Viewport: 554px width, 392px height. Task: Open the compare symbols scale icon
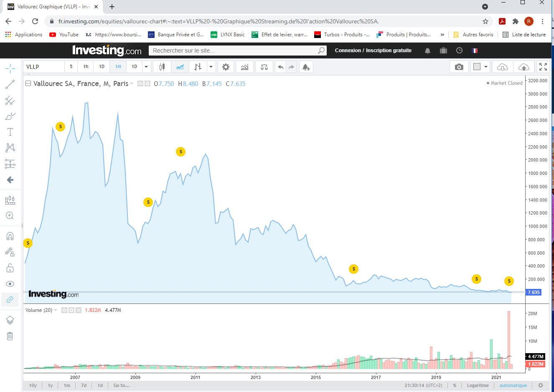pyautogui.click(x=264, y=67)
